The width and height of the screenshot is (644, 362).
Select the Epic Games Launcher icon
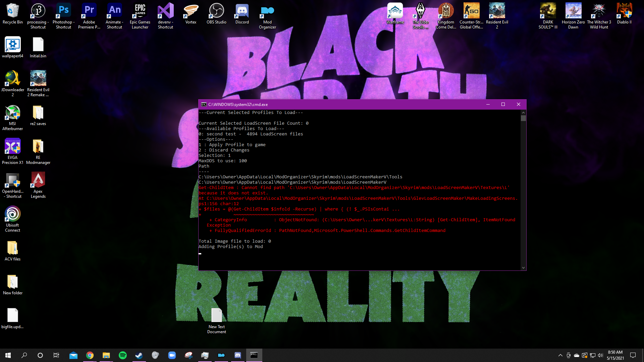140,16
